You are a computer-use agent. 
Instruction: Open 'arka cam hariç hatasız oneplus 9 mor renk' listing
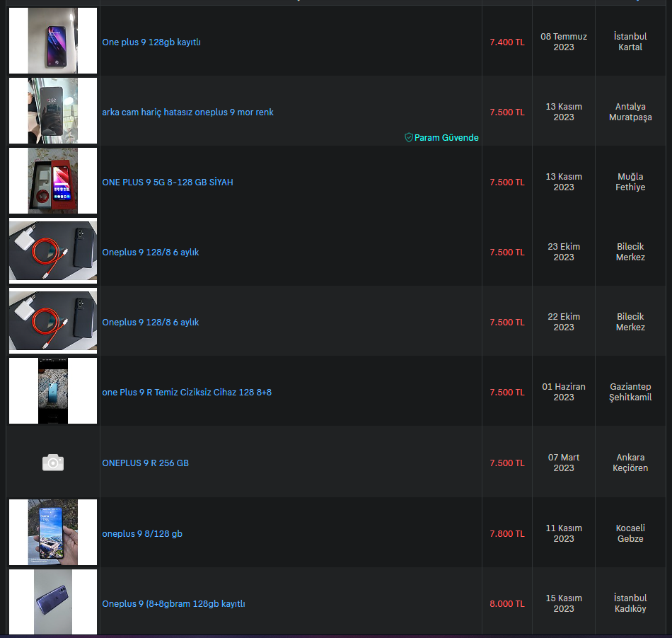tap(187, 112)
